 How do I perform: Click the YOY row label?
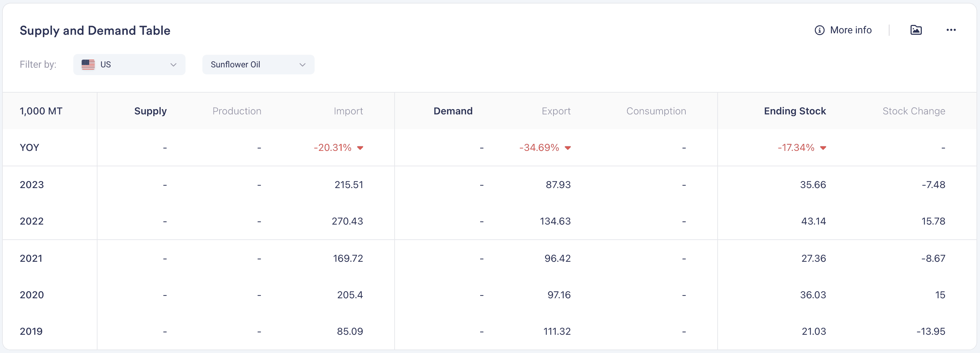click(x=29, y=148)
